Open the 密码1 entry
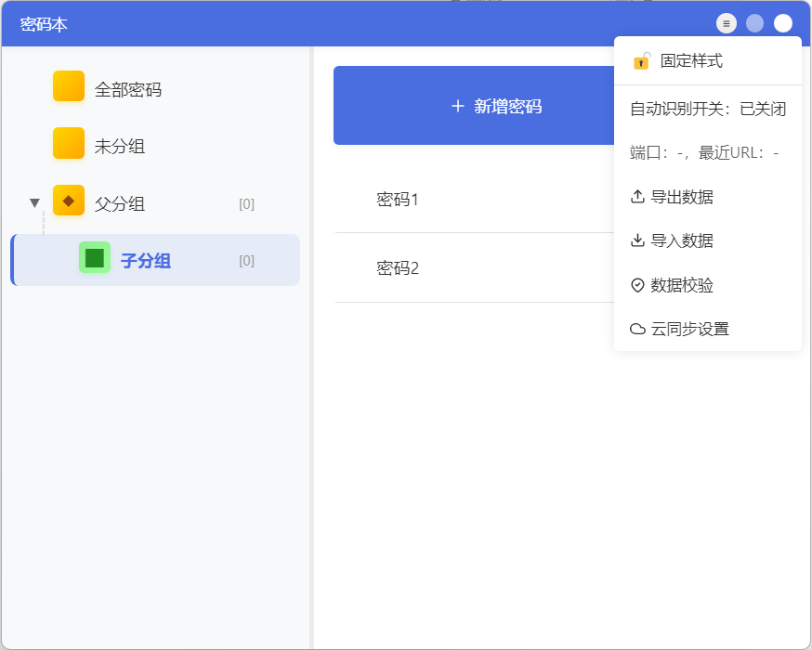 click(x=398, y=199)
